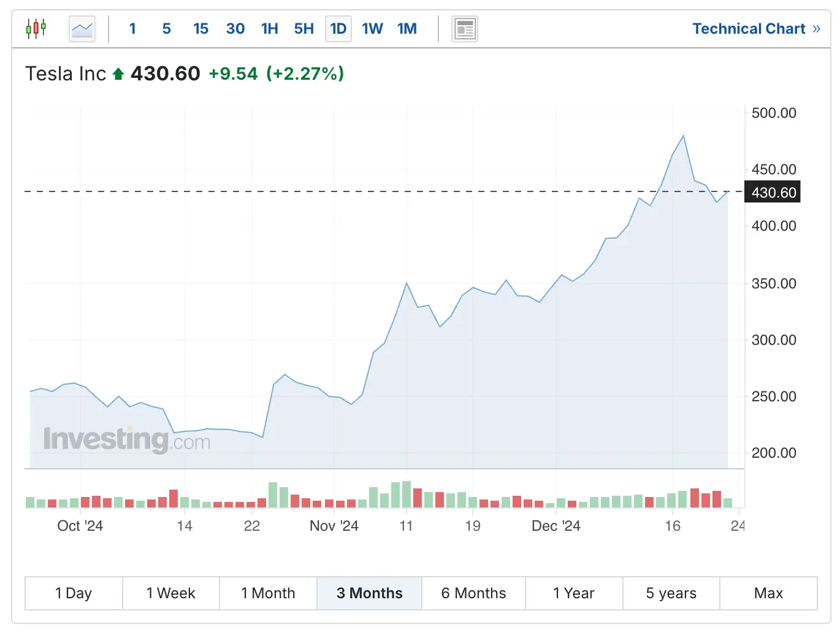Image resolution: width=840 pixels, height=632 pixels.
Task: Choose the 15 minute interval
Action: click(x=200, y=29)
